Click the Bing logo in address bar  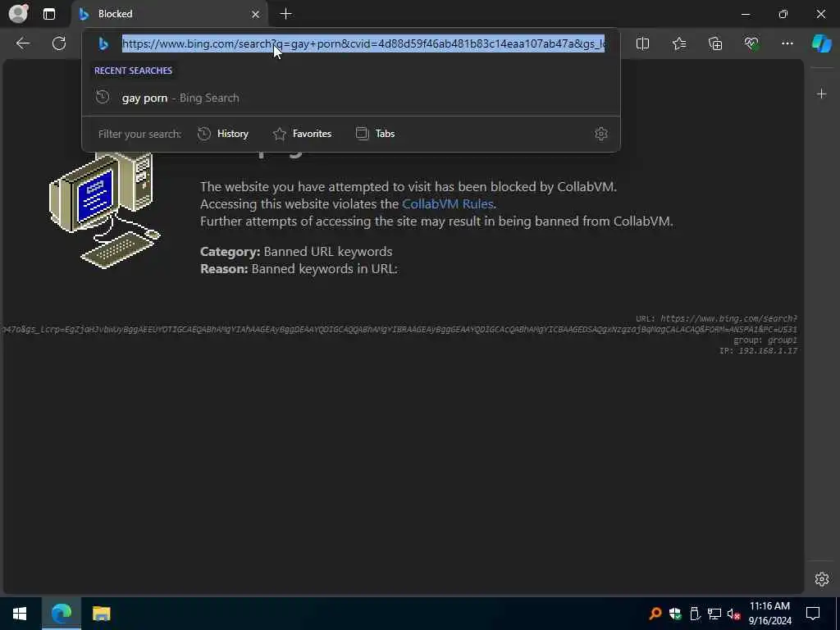tap(103, 44)
